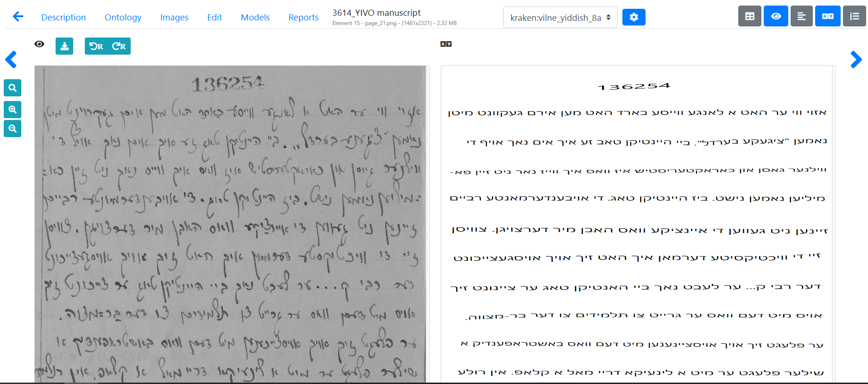Go to the next page element
This screenshot has width=868, height=384.
click(856, 60)
